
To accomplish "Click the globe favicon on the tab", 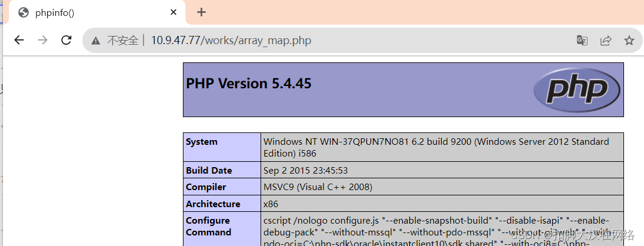I will 24,13.
